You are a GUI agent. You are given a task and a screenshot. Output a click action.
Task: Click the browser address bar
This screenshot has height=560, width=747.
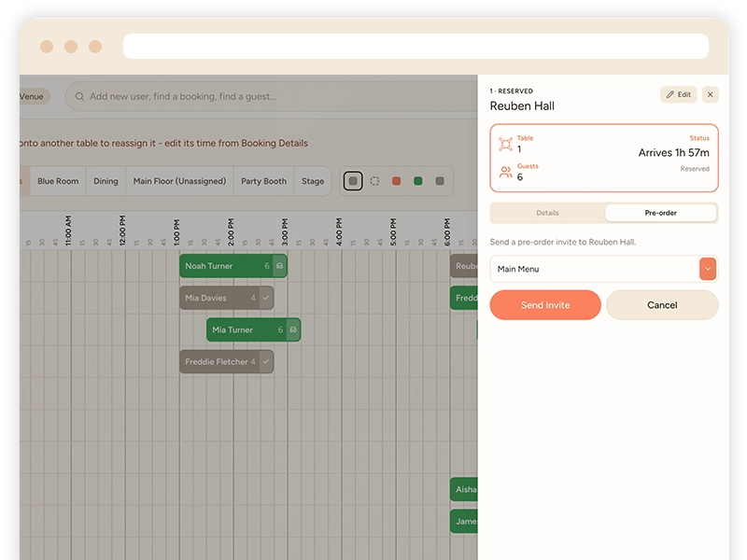click(416, 46)
